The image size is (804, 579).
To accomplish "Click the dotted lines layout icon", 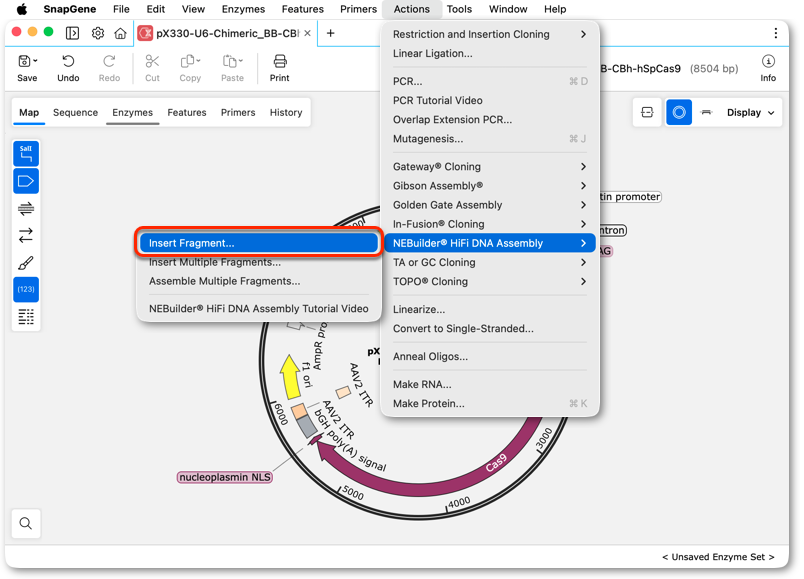I will [x=26, y=316].
